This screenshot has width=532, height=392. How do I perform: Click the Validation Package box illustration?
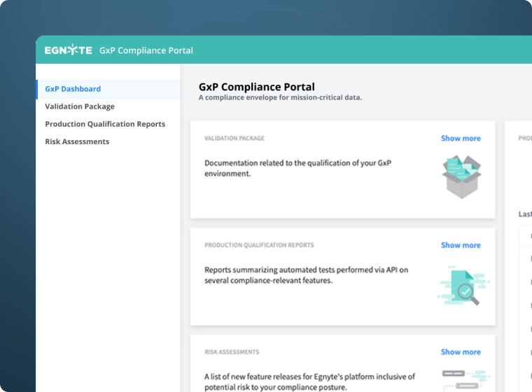tap(461, 176)
